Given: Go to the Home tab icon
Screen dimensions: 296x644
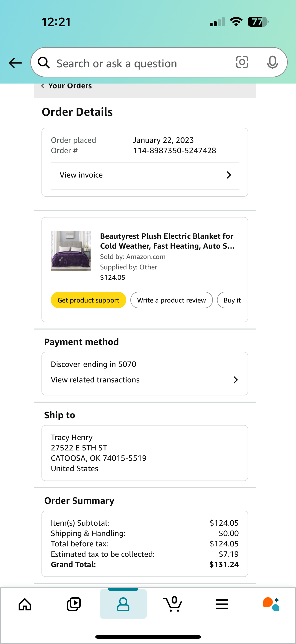Looking at the screenshot, I should pyautogui.click(x=25, y=604).
